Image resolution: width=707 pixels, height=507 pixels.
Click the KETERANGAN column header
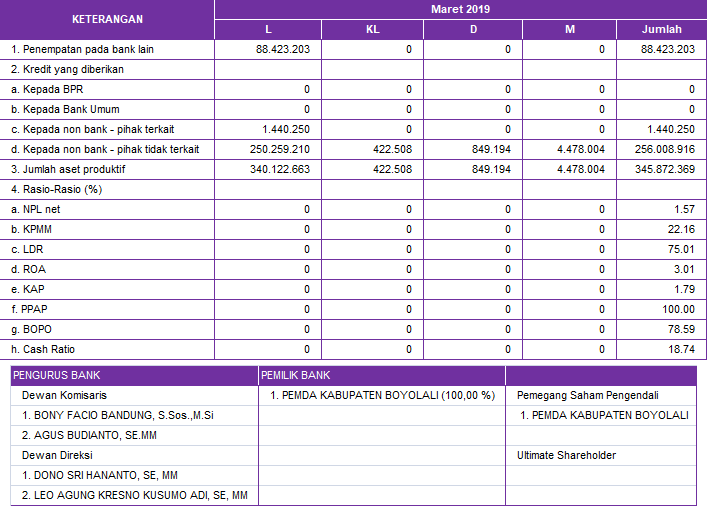click(x=107, y=19)
